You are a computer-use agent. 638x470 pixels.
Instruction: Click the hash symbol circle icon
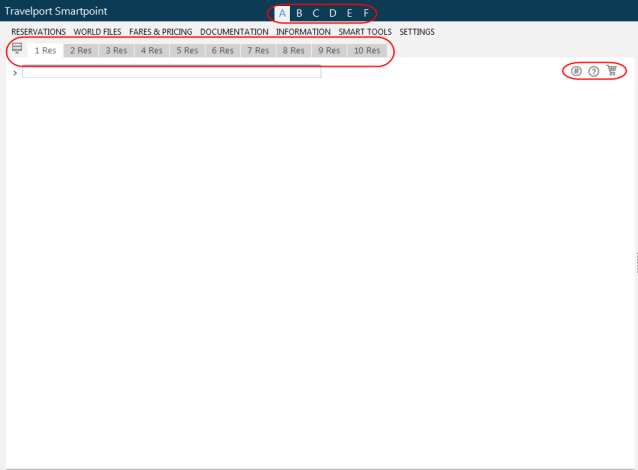[x=576, y=71]
